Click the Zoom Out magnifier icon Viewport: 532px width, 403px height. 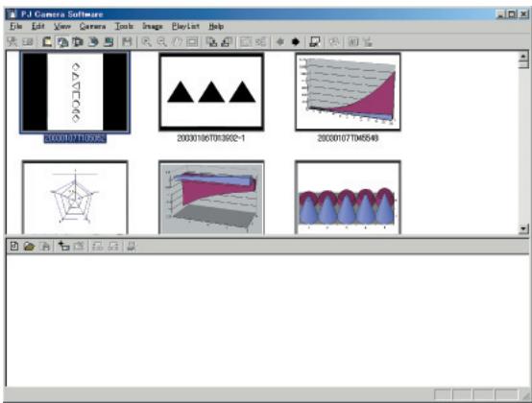(161, 42)
